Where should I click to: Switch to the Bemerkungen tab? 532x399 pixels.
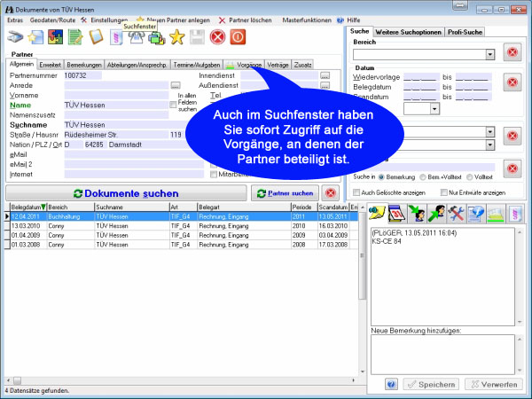84,65
